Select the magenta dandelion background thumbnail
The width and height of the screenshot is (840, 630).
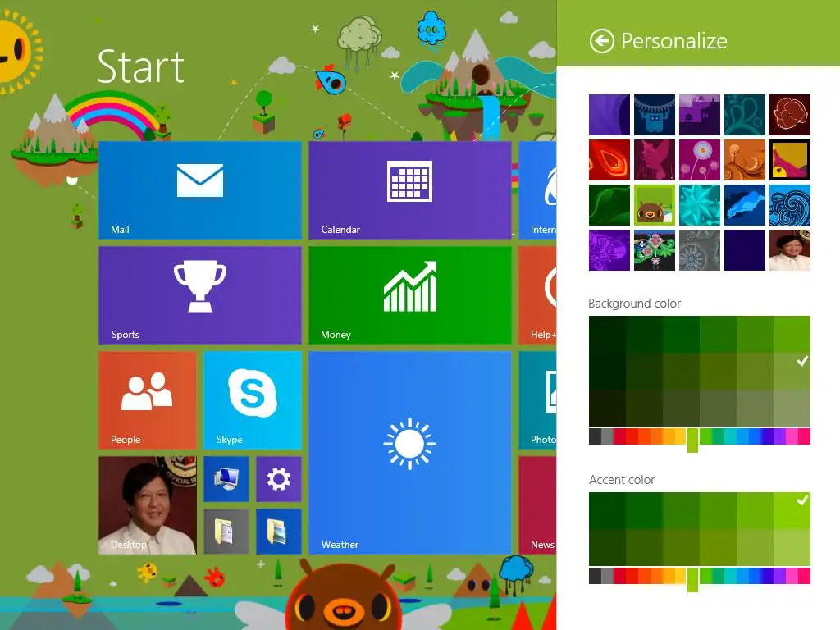(x=700, y=160)
